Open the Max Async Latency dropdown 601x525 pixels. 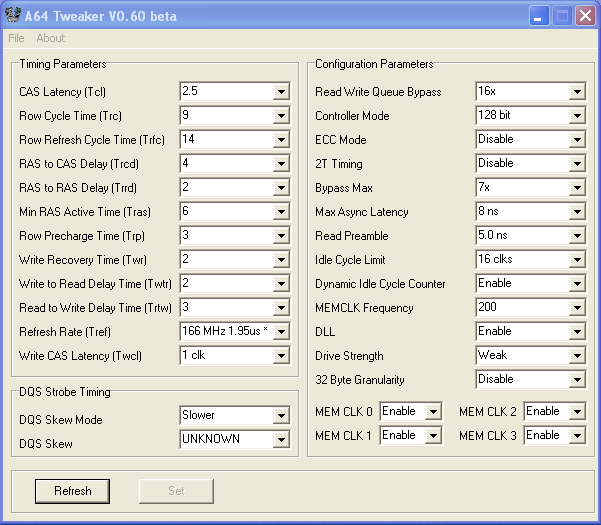[577, 212]
